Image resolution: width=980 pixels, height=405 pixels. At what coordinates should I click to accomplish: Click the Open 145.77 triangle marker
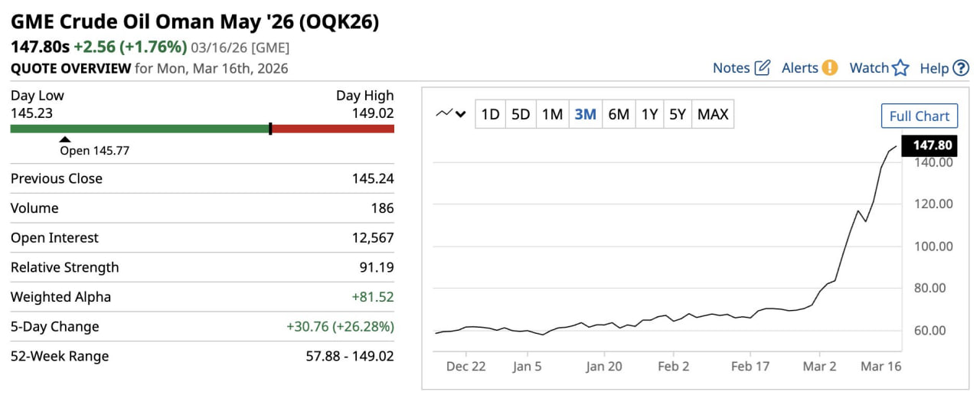pos(65,139)
